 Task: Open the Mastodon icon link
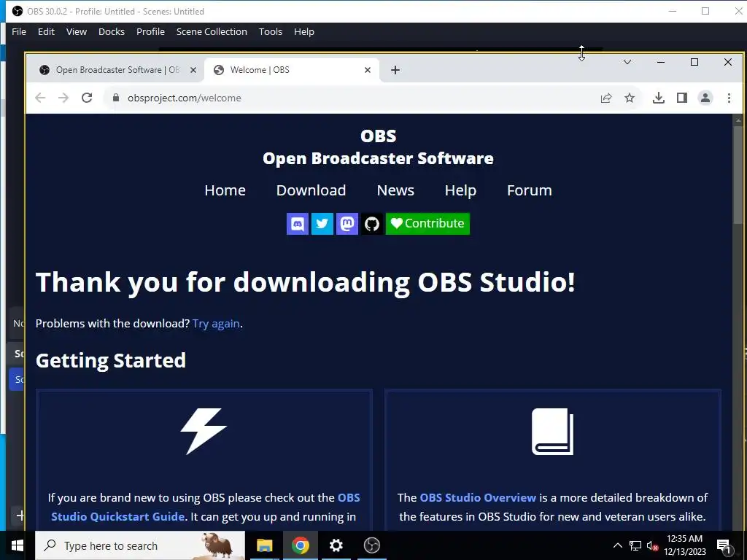(347, 223)
